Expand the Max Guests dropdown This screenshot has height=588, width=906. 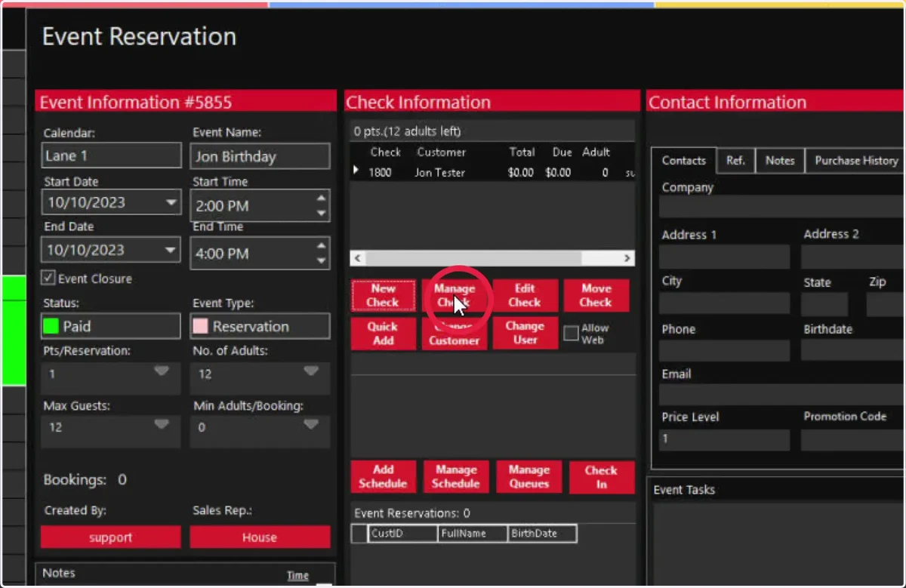click(x=162, y=425)
